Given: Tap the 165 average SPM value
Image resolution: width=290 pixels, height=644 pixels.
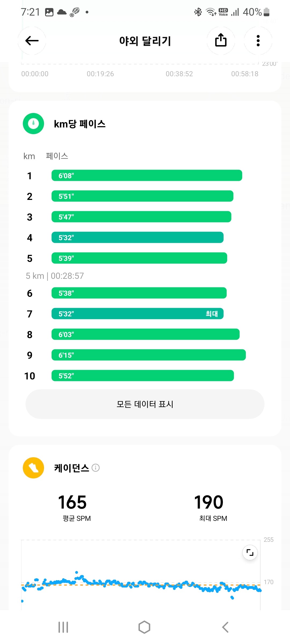Looking at the screenshot, I should (x=73, y=502).
